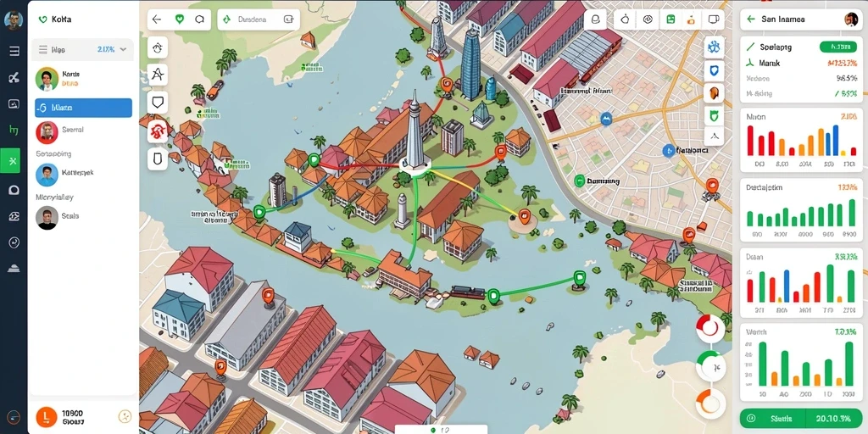Toggle the green pill switch beside Spelaptg
The height and width of the screenshot is (434, 868).
(x=837, y=47)
